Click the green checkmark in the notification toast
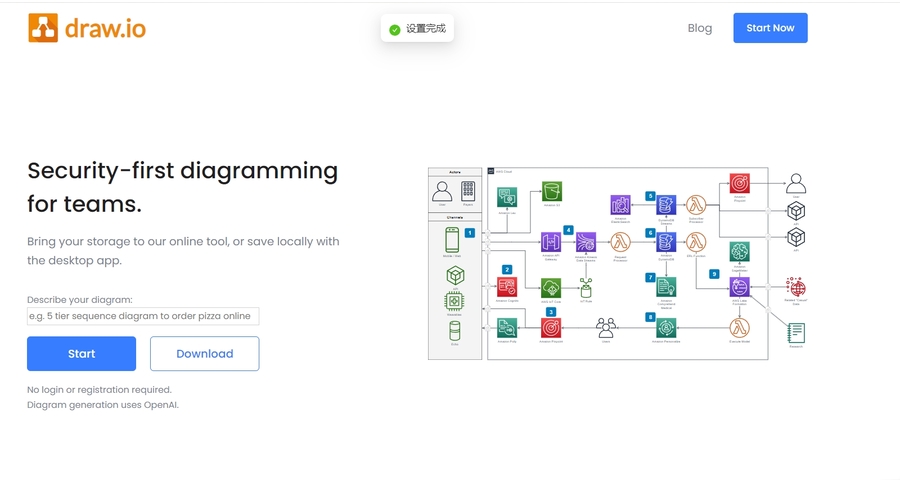This screenshot has width=900, height=480. click(x=394, y=29)
